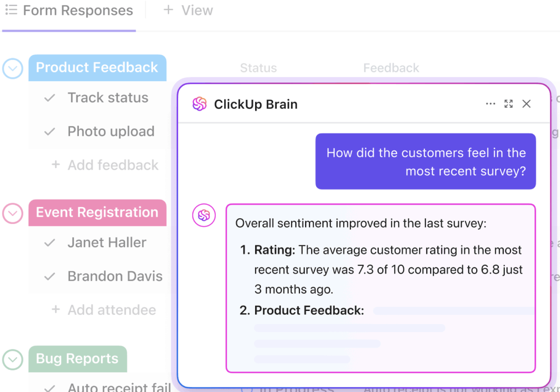Image resolution: width=560 pixels, height=392 pixels.
Task: Open the ClickUp Brain options via the ellipsis icon
Action: 490,104
